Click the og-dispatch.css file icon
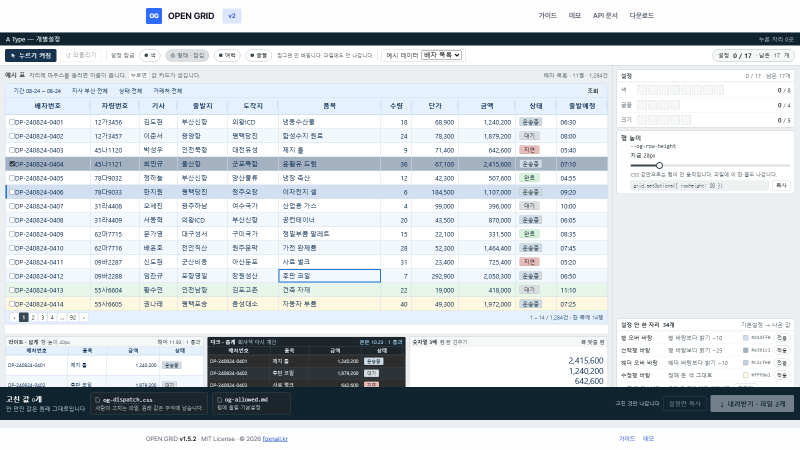The width and height of the screenshot is (800, 450). tap(97, 400)
